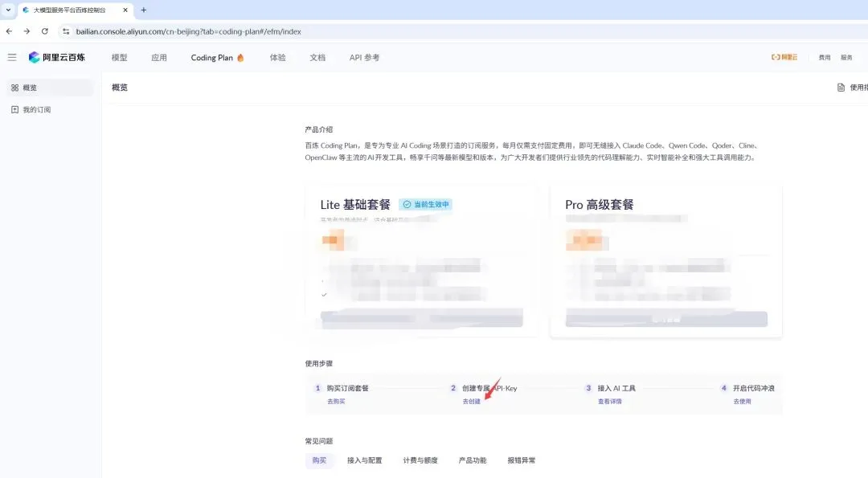This screenshot has height=478, width=868.
Task: Open the 体验 top navigation item
Action: coord(277,58)
